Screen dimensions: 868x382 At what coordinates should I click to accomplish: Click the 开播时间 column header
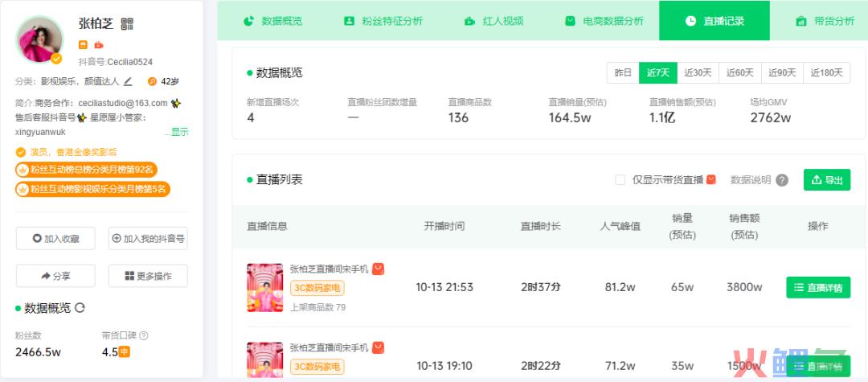pos(444,226)
